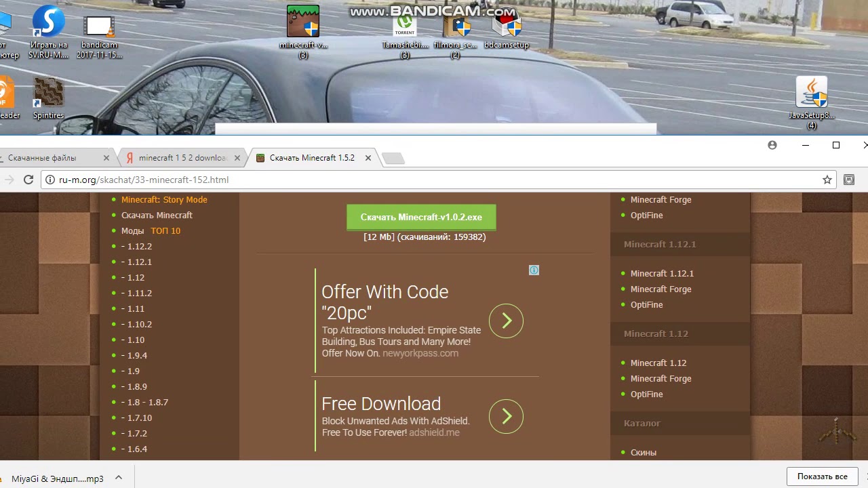Viewport: 868px width, 488px height.
Task: Click the site information icon in address bar
Action: (50, 180)
